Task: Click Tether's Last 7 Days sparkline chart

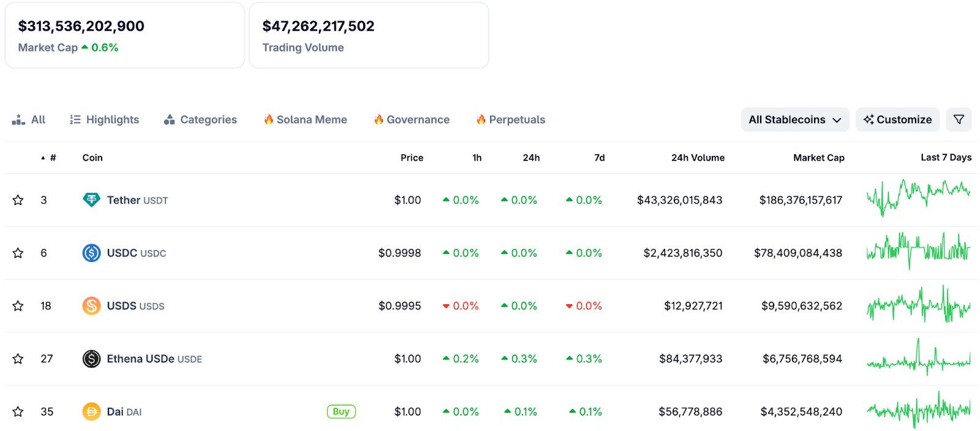Action: [x=918, y=198]
